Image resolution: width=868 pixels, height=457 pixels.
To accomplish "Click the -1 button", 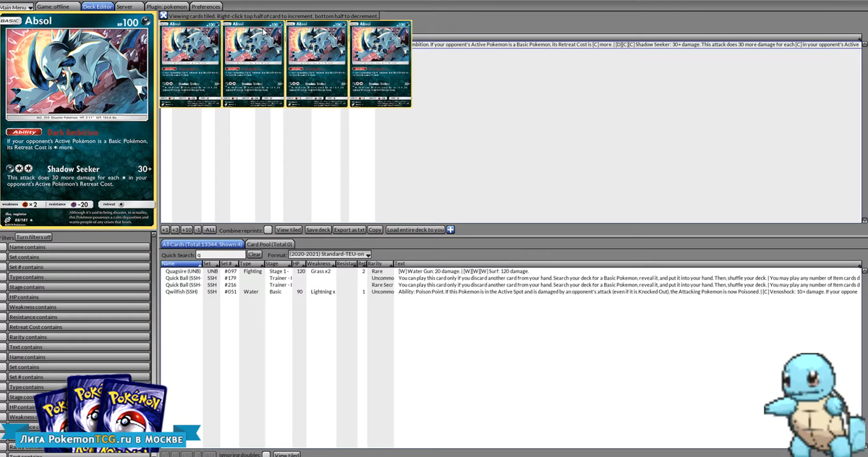I will [x=198, y=229].
